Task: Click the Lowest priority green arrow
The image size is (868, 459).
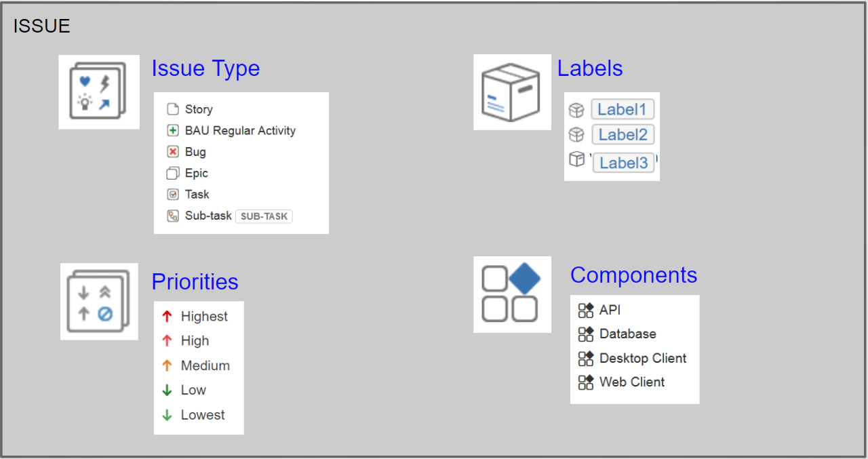Action: pyautogui.click(x=168, y=415)
